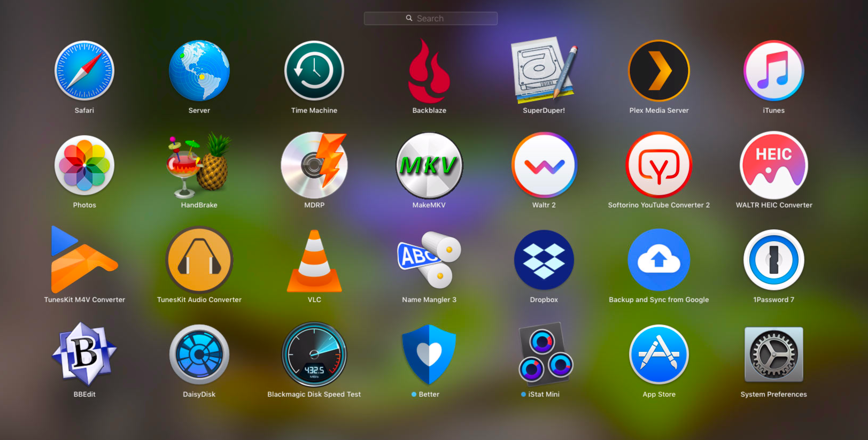Open Time Machine app icon

[x=314, y=71]
